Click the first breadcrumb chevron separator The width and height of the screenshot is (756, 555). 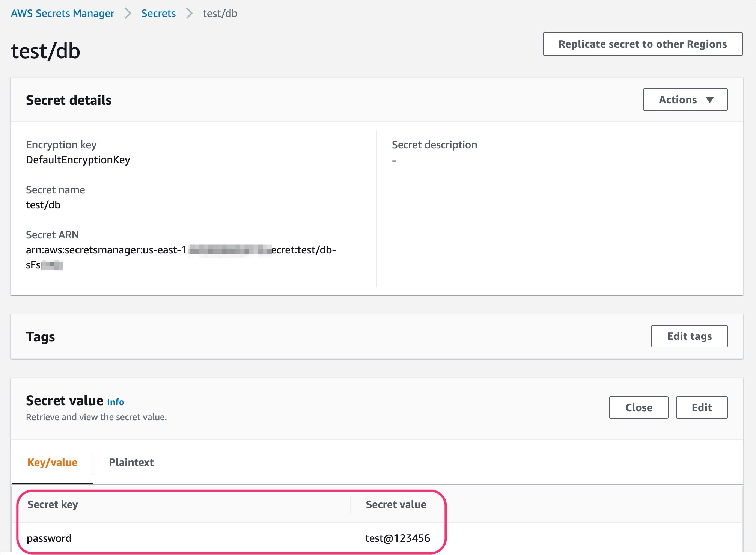coord(128,14)
